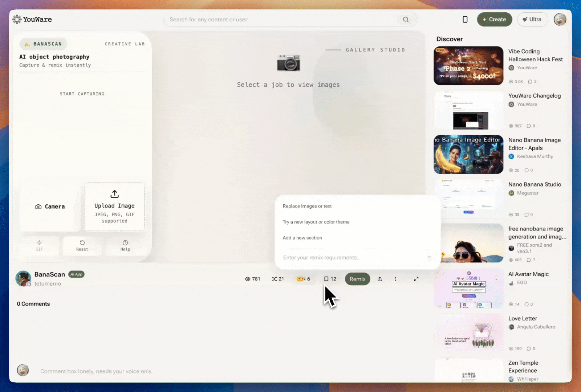Bookmark the project with count 12
This screenshot has width=581, height=392.
point(330,279)
